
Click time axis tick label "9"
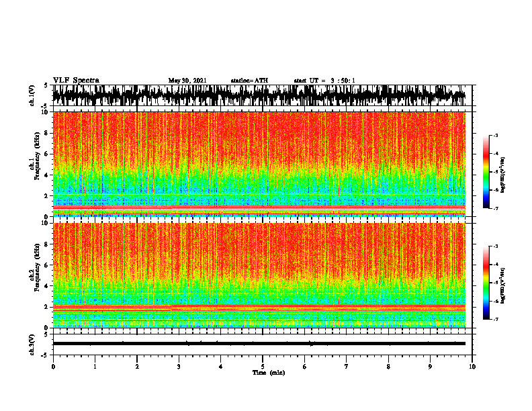(x=430, y=367)
